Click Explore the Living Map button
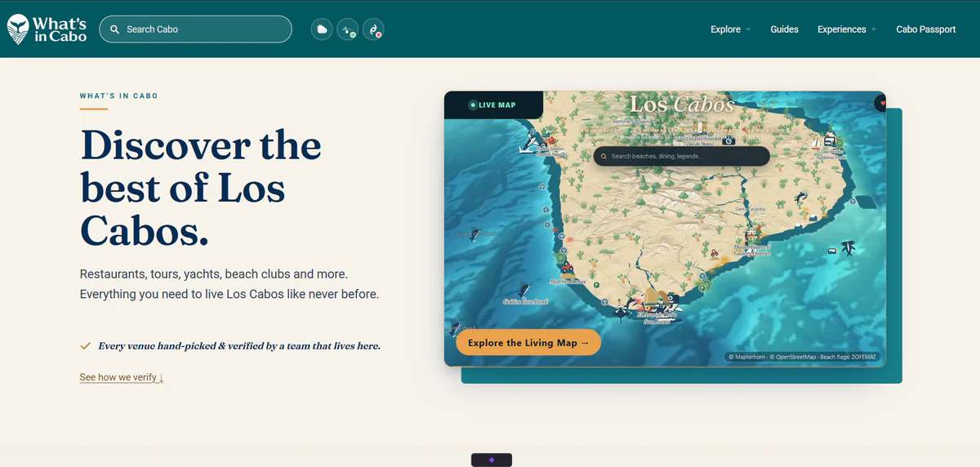980x467 pixels. [x=528, y=342]
